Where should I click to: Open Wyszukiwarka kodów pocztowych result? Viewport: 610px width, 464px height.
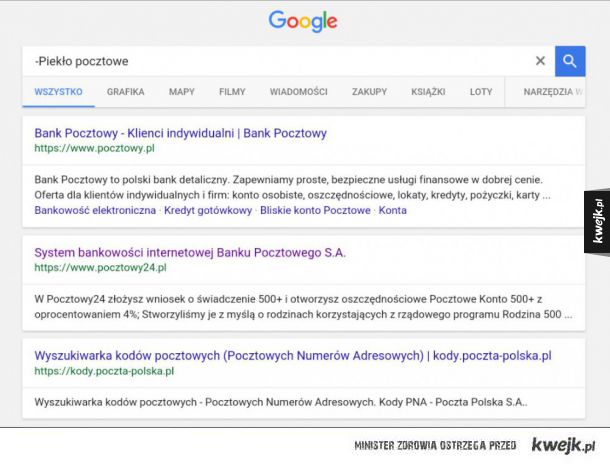[293, 355]
